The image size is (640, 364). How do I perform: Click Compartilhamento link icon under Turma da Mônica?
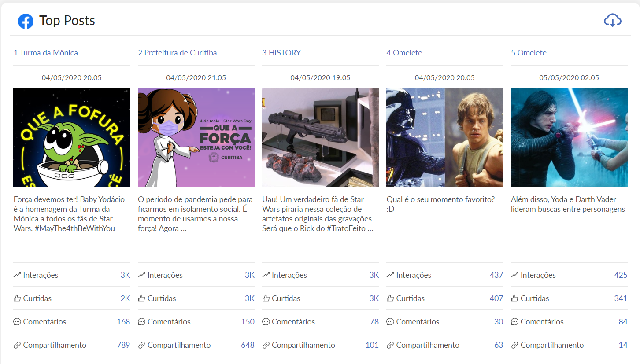[17, 345]
